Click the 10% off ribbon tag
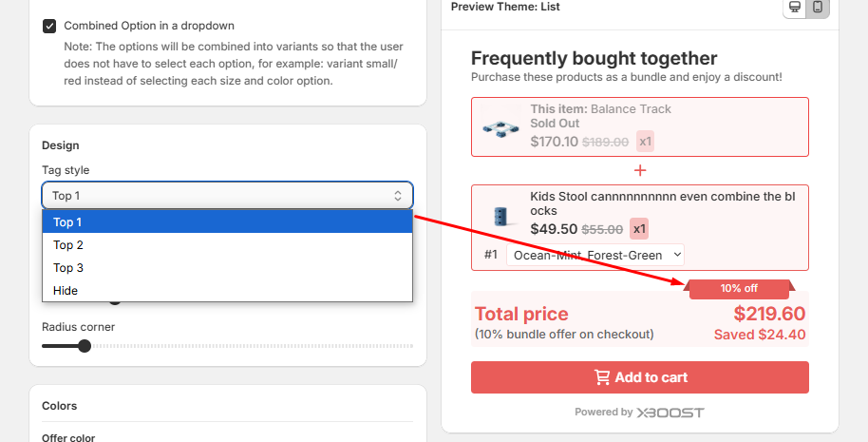The height and width of the screenshot is (442, 868). [739, 288]
